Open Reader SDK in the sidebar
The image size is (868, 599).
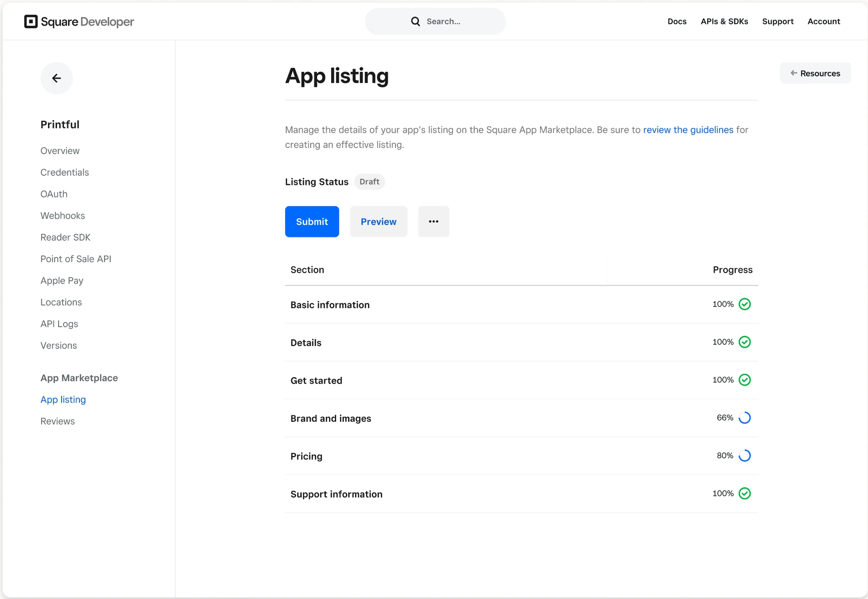[x=65, y=237]
